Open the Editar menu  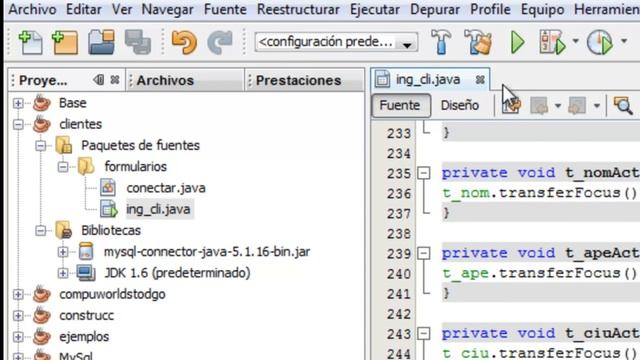click(84, 9)
